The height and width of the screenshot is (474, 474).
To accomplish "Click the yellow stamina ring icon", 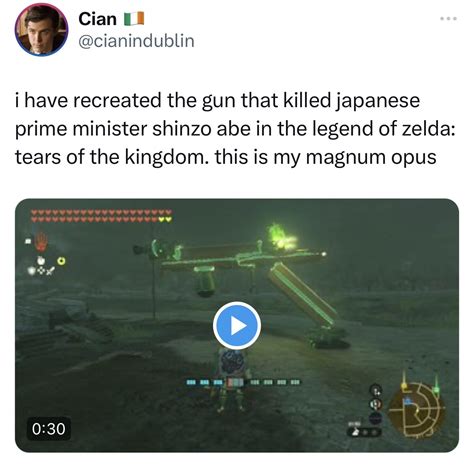I will click(x=61, y=261).
